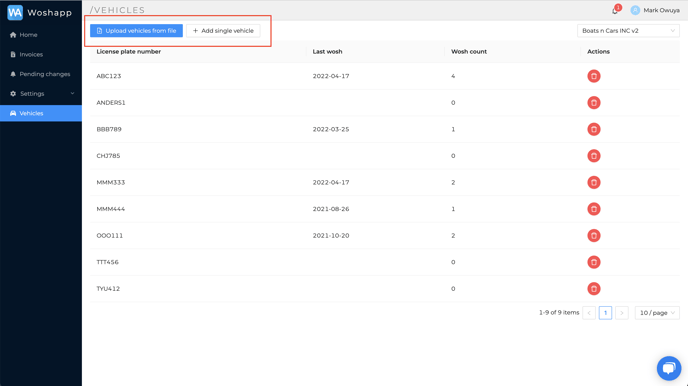Trash the TTT456 vehicle entry
Screen dimensions: 688x386
click(594, 262)
